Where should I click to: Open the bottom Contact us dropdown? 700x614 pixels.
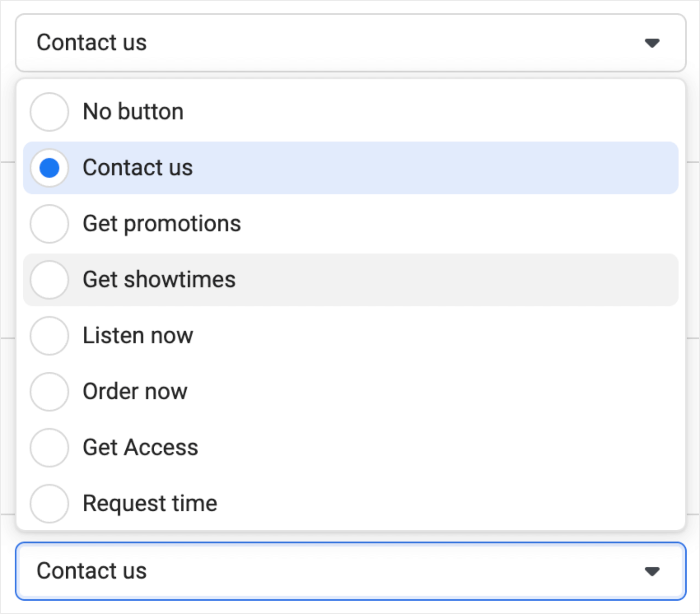point(350,571)
